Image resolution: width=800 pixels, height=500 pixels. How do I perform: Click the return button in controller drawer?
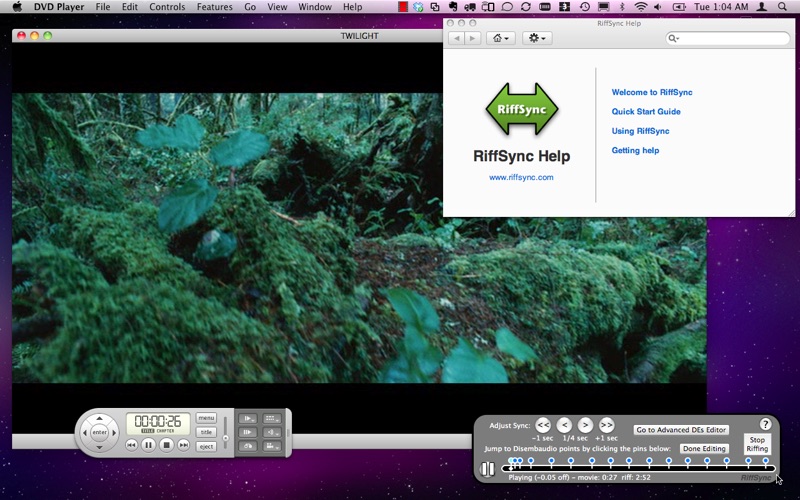(248, 446)
